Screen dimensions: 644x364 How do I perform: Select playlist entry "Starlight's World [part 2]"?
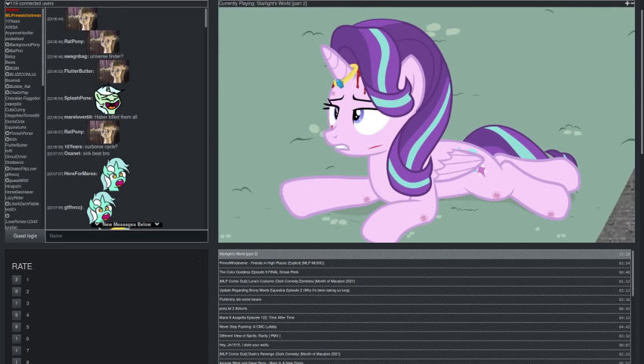point(425,254)
